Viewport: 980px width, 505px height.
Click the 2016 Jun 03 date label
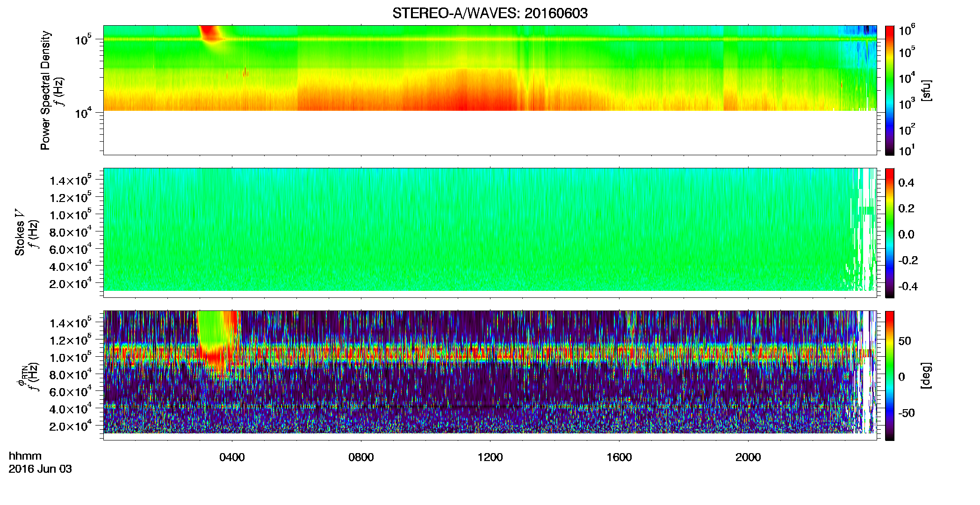pos(40,469)
